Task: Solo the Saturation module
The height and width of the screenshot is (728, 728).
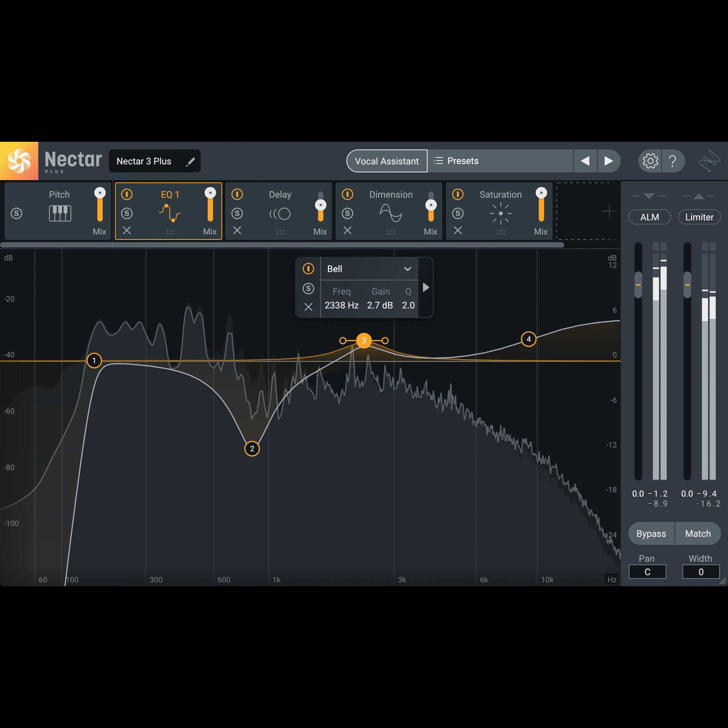Action: point(458,213)
